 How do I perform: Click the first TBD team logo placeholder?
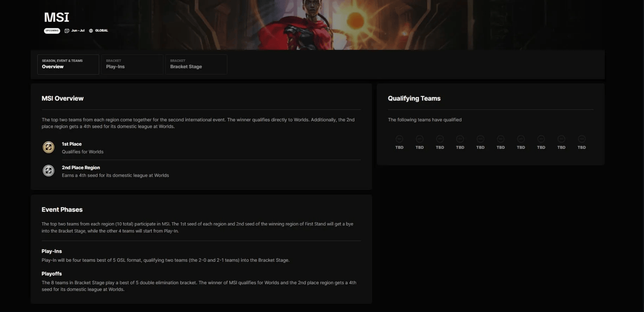pos(399,139)
